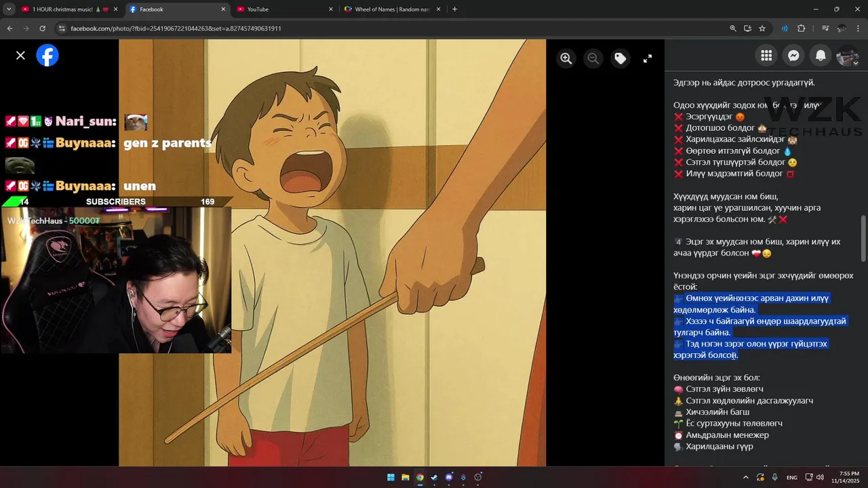Click the microphone tray icon
The image size is (868, 488).
[x=775, y=477]
